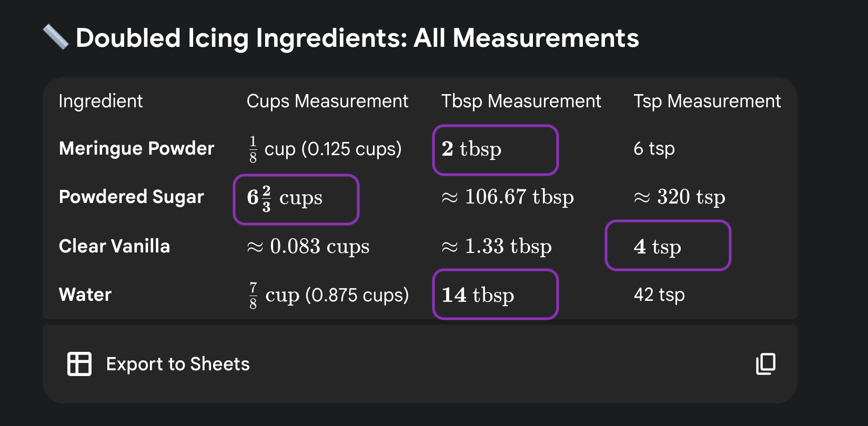Click the Tbsp Measurement column header

click(x=521, y=101)
